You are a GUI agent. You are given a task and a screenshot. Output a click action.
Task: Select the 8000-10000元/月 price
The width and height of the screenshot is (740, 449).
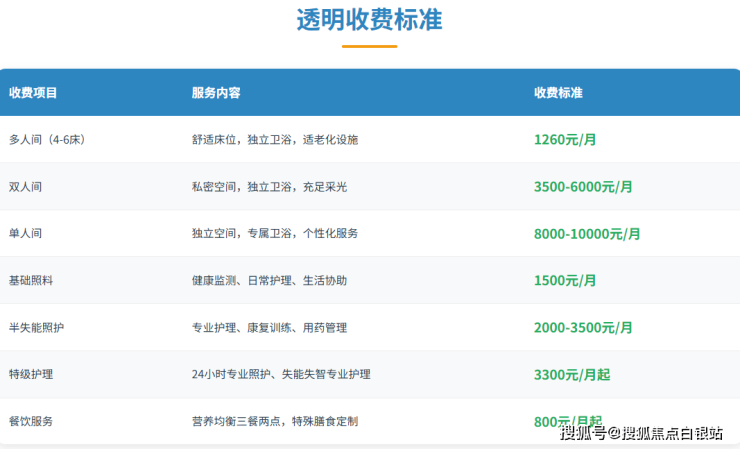pyautogui.click(x=587, y=234)
